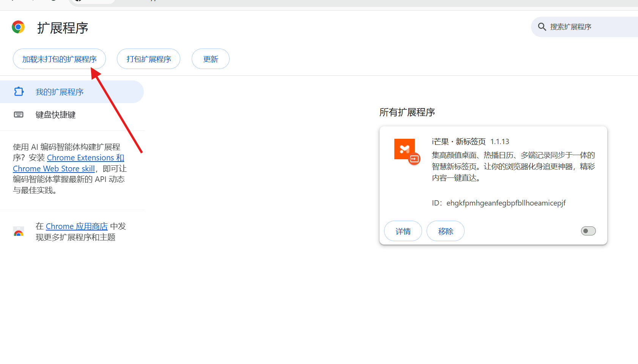Viewport: 638px width, 364px height.
Task: Click 加载未打包的扩展程序 button
Action: click(x=59, y=59)
